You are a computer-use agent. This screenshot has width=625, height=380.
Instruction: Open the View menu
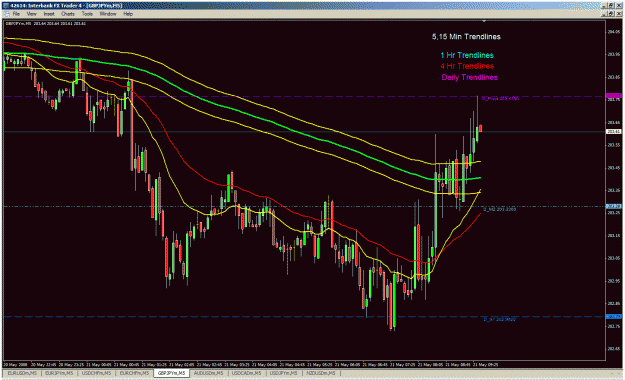(31, 14)
